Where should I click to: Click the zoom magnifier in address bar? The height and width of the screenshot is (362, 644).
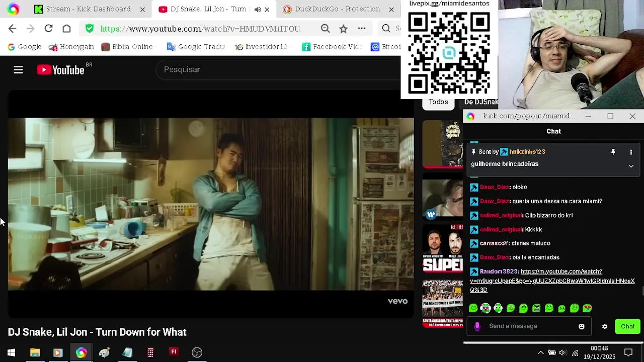326,29
